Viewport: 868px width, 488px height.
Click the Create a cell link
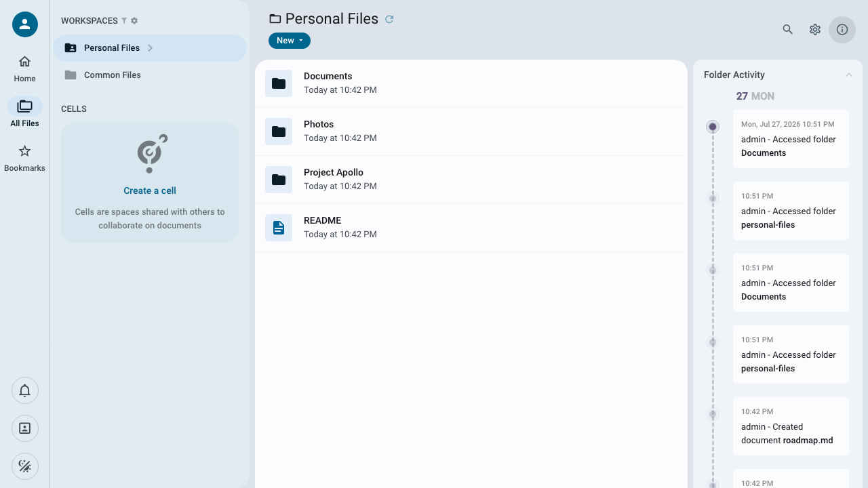coord(150,190)
